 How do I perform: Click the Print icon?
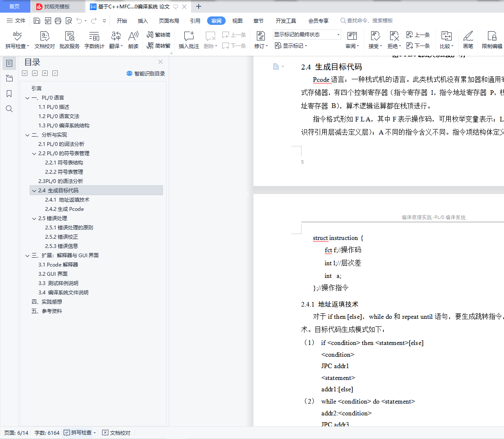58,21
